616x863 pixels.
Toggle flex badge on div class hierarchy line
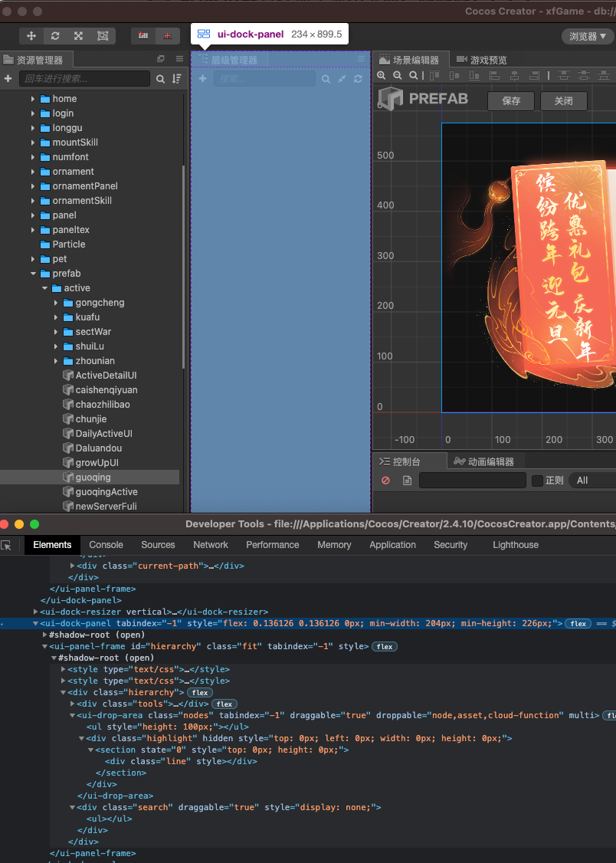200,692
